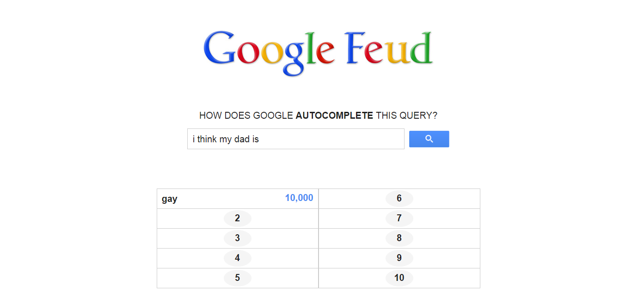This screenshot has width=644, height=304.
Task: Select the revealed "gay" answer row
Action: [238, 199]
